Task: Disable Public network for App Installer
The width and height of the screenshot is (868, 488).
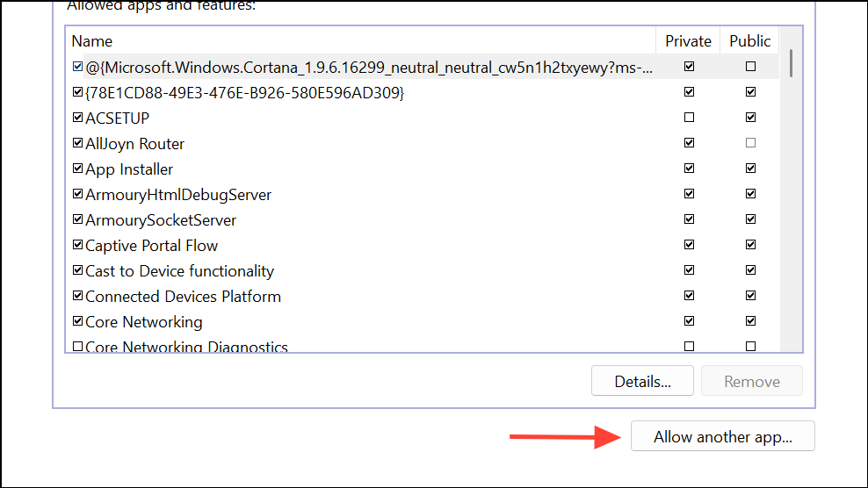Action: pos(750,169)
